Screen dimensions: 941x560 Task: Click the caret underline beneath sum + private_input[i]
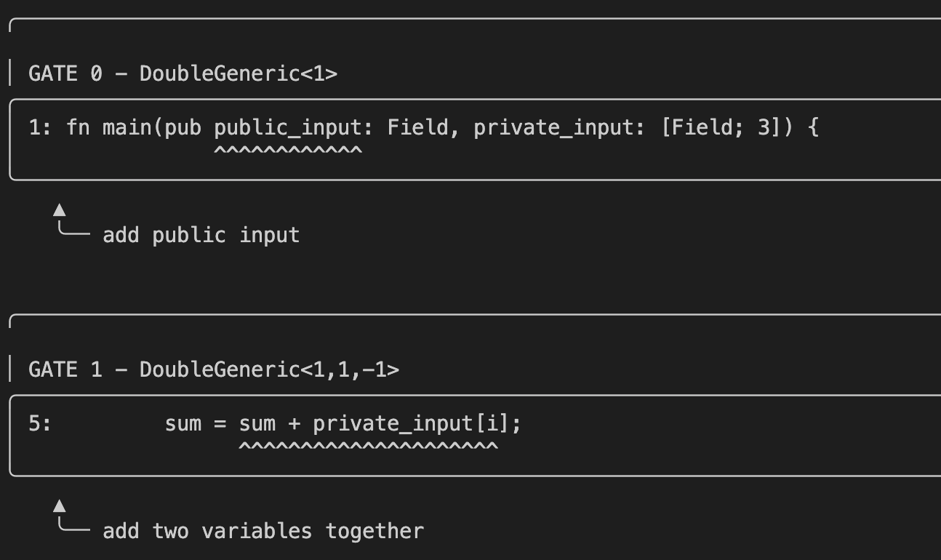pyautogui.click(x=368, y=445)
